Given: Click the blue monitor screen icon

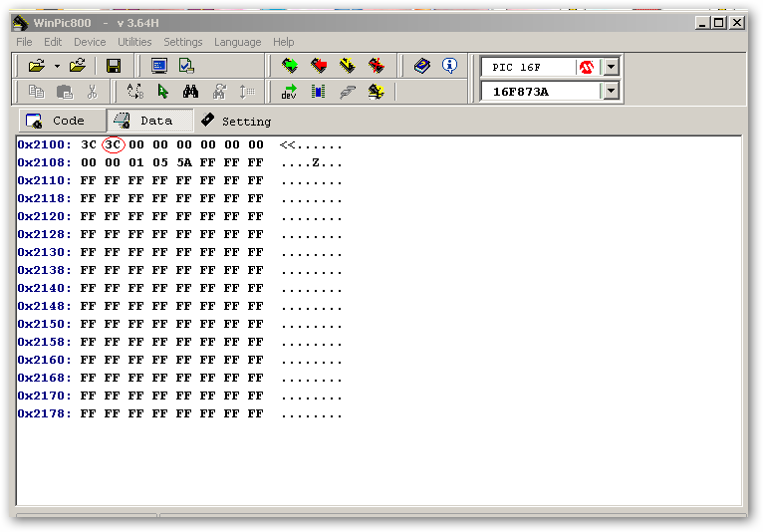Looking at the screenshot, I should [159, 66].
